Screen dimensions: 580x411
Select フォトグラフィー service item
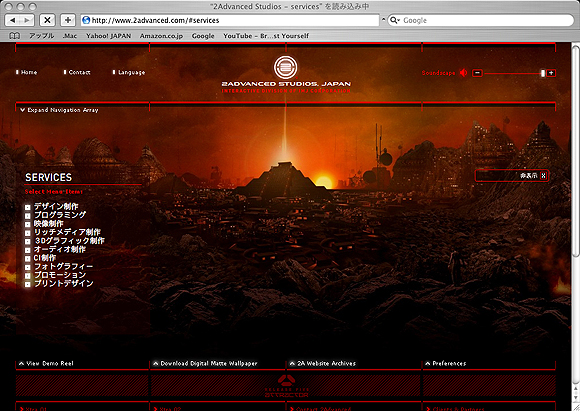pos(59,266)
